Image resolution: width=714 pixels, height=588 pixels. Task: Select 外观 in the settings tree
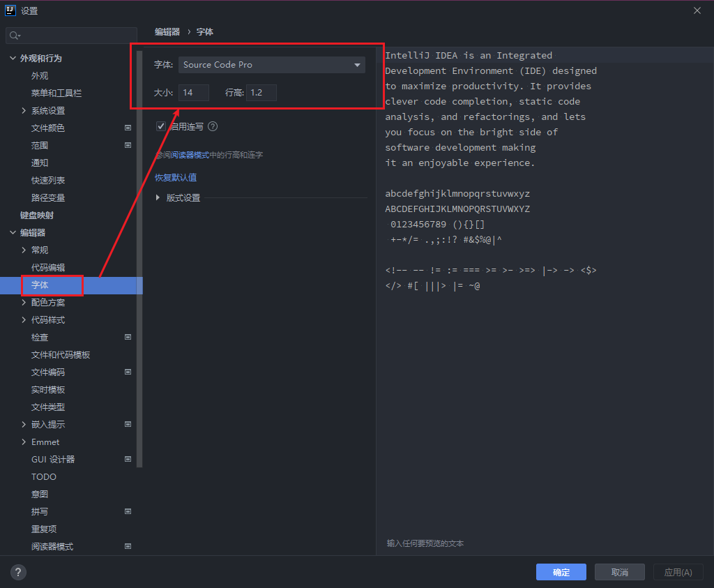tap(40, 75)
